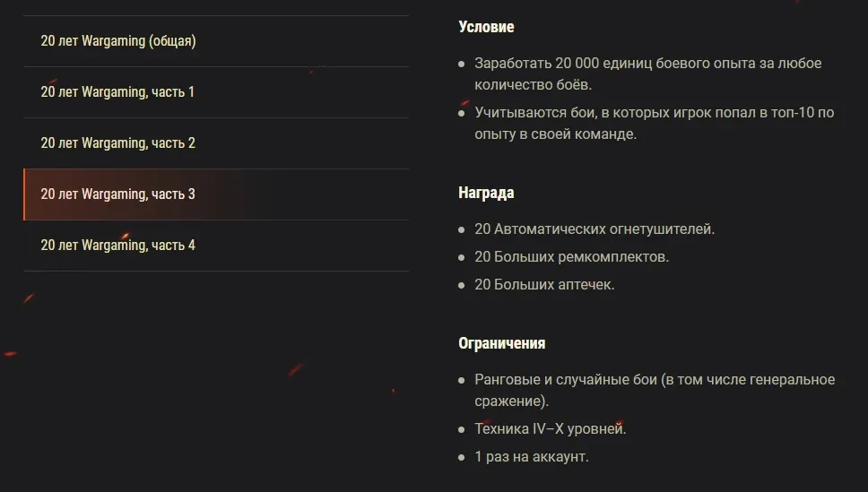The image size is (868, 492).
Task: Click the "Ранговые и случайные бои" restriction
Action: [x=654, y=380]
